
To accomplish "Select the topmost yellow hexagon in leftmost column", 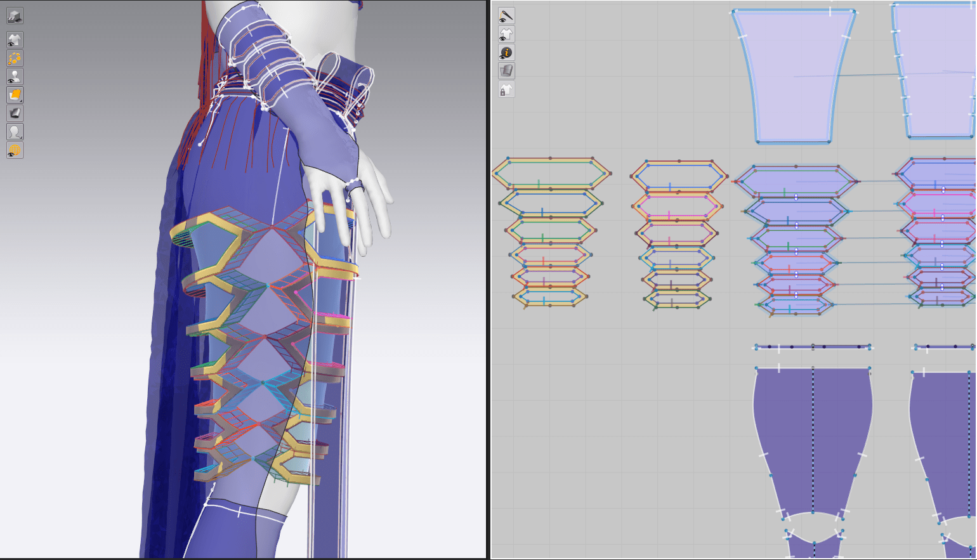I will [551, 173].
